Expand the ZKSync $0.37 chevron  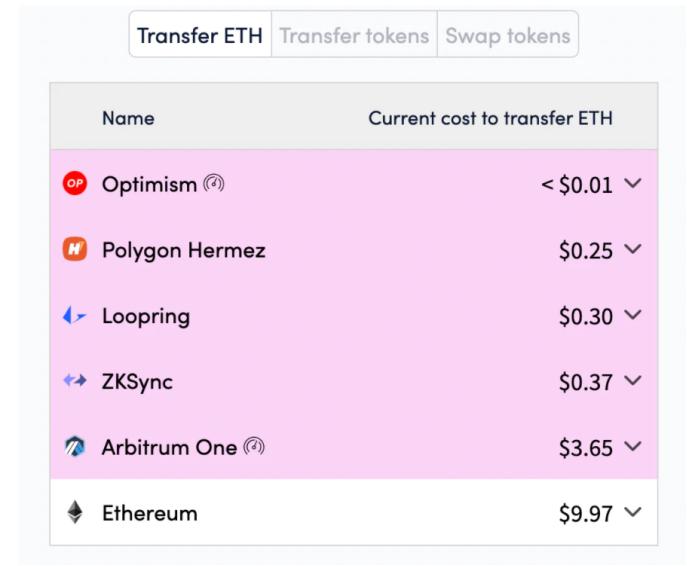pyautogui.click(x=631, y=382)
